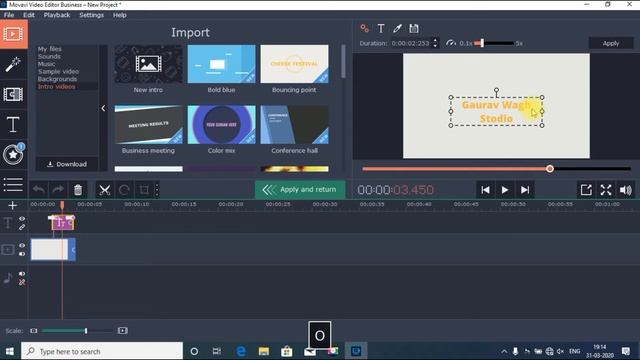This screenshot has height=360, width=640.
Task: Toggle the audio track unlink icon
Action: [x=22, y=282]
